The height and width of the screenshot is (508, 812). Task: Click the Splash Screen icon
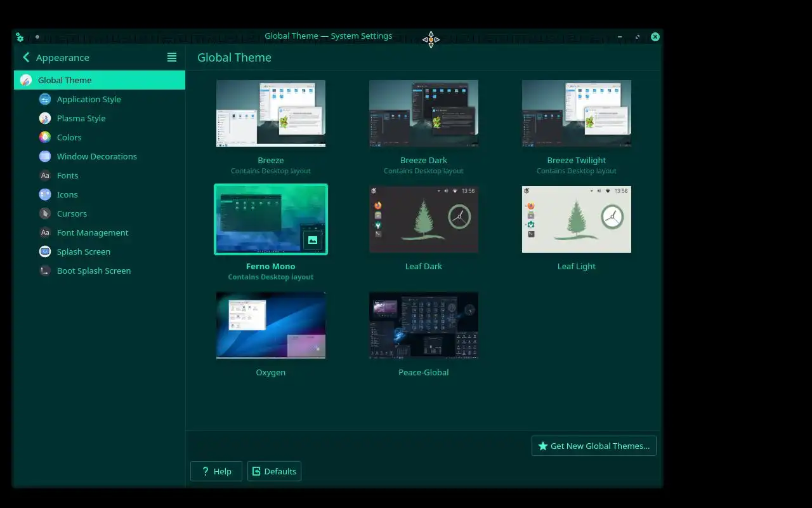[45, 251]
